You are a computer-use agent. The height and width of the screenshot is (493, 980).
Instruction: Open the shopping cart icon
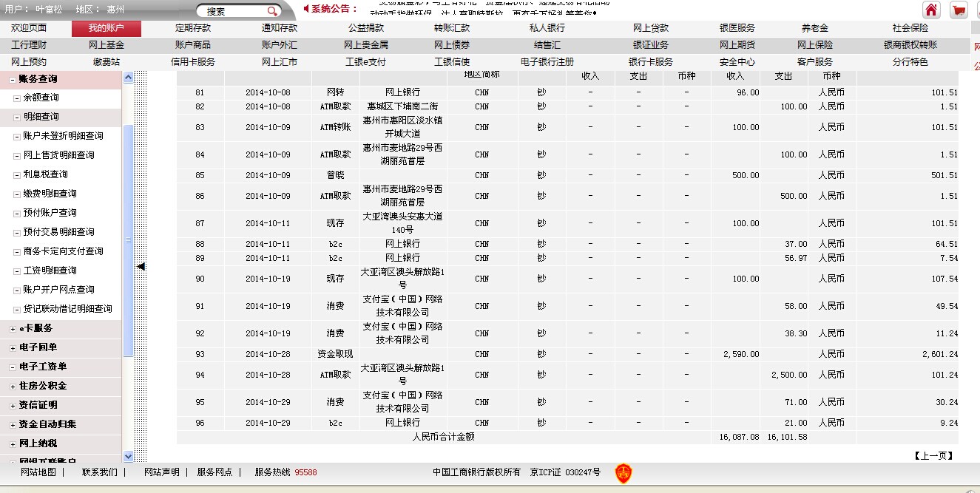pyautogui.click(x=959, y=10)
